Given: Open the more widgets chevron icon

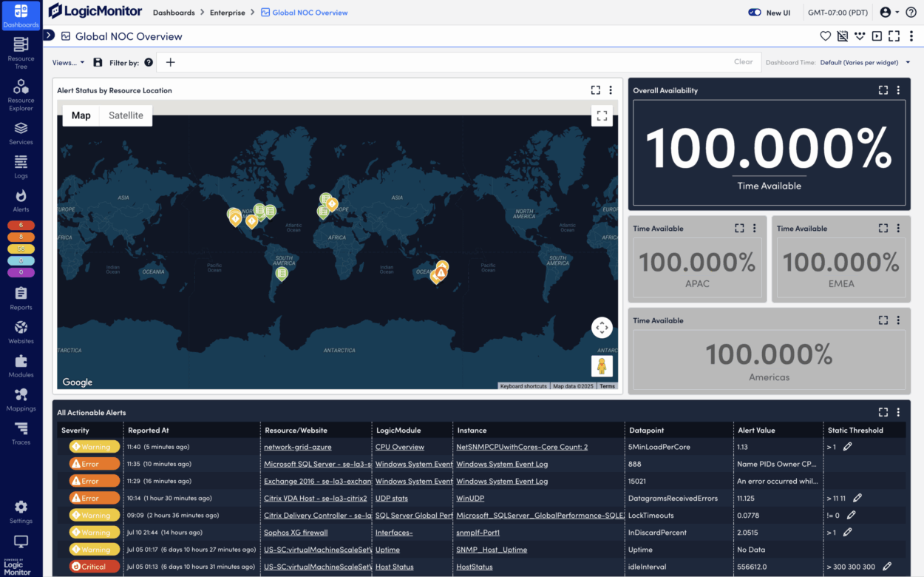Looking at the screenshot, I should [x=860, y=36].
